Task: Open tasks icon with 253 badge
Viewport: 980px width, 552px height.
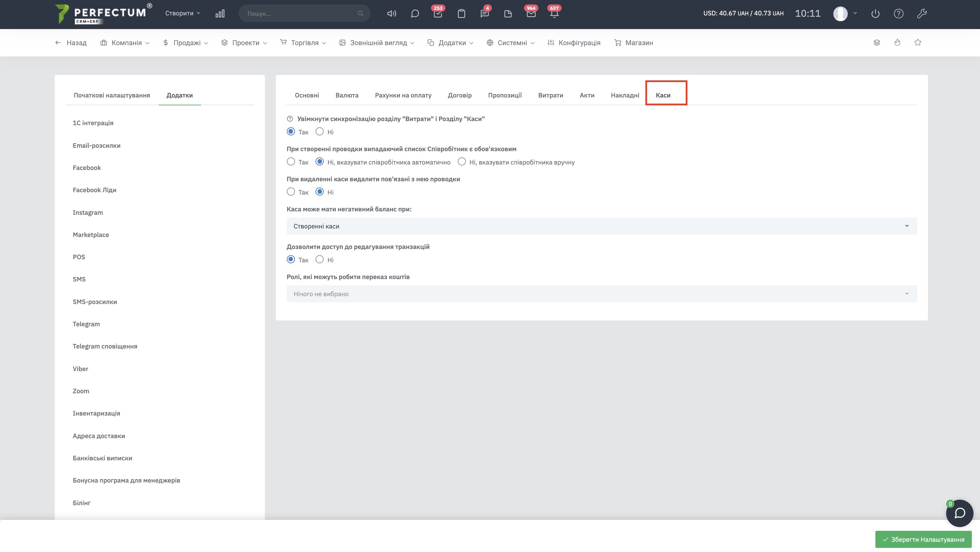Action: click(438, 14)
